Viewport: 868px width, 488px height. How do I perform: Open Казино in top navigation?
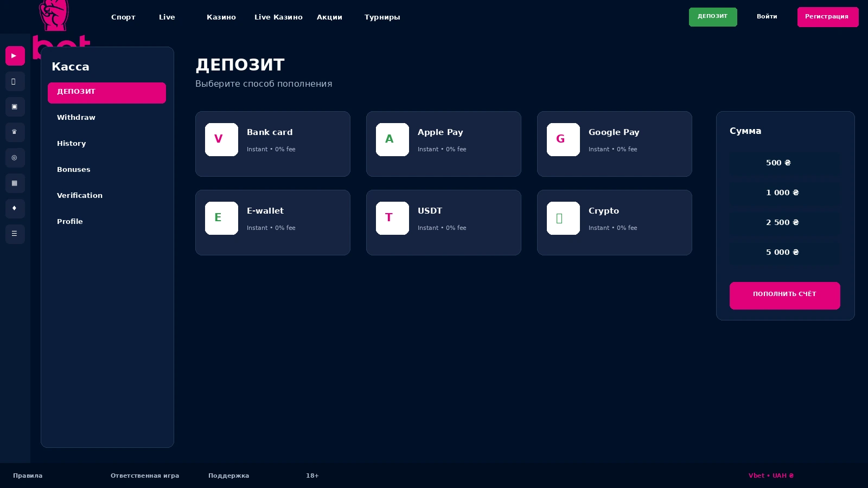point(221,17)
